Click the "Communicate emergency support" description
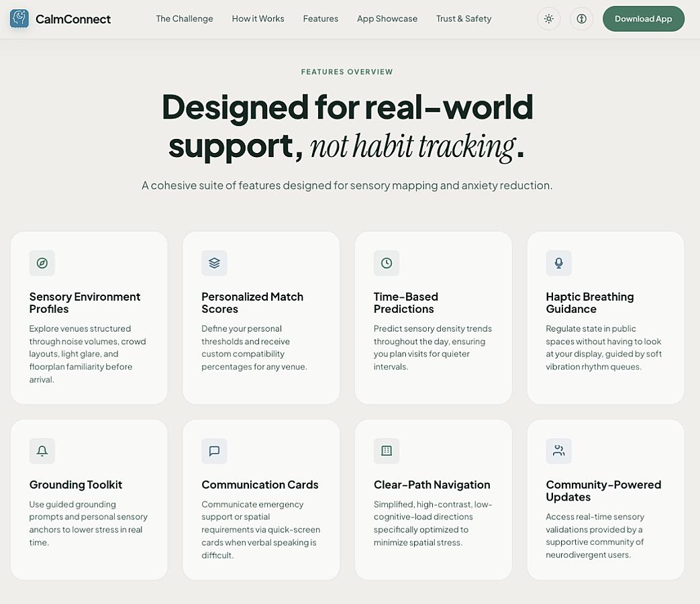 [260, 530]
